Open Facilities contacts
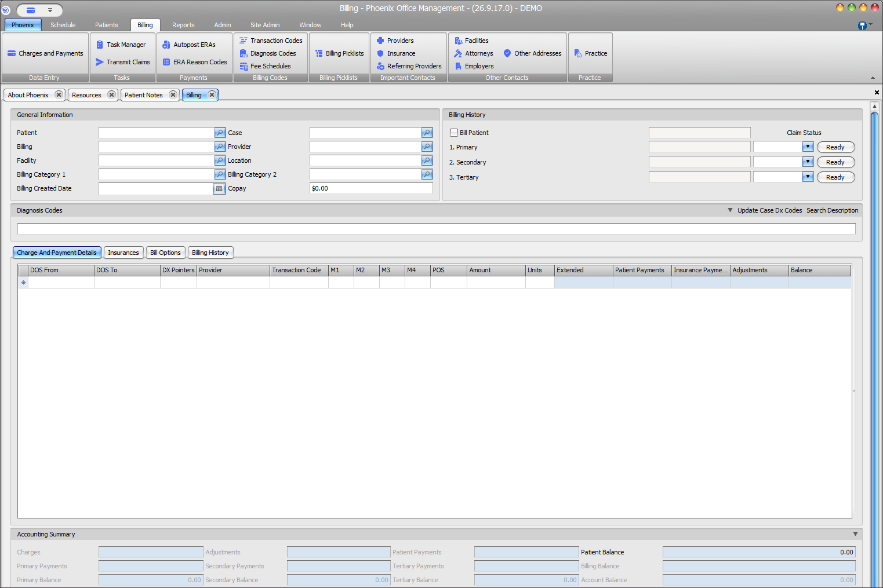This screenshot has width=883, height=588. (471, 41)
